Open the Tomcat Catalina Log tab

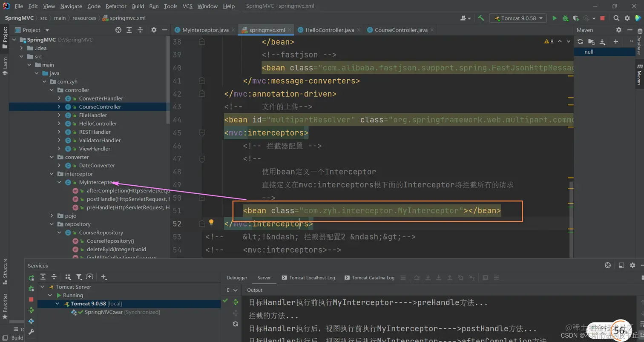point(373,278)
